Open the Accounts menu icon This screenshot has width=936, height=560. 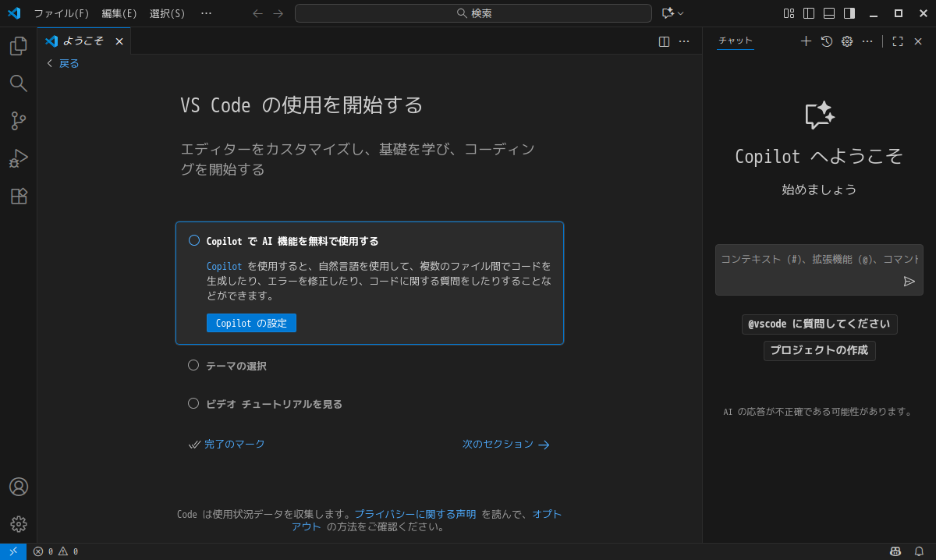point(18,487)
